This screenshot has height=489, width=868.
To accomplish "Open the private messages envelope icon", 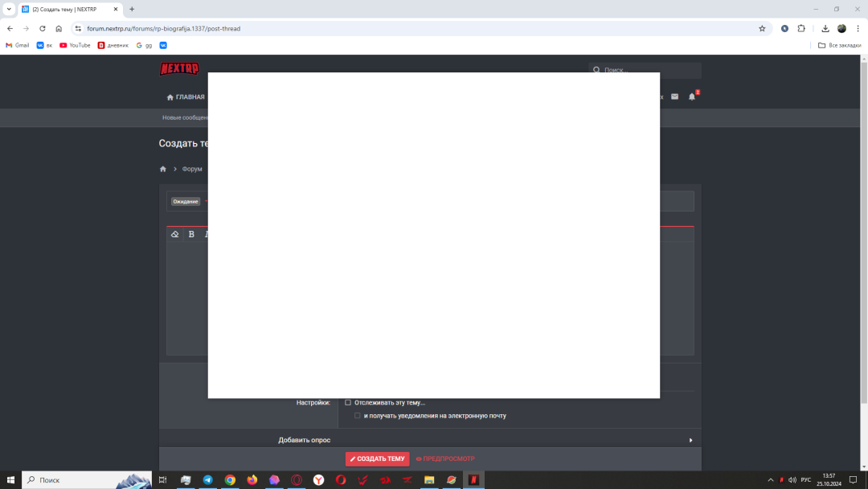I will (x=674, y=97).
